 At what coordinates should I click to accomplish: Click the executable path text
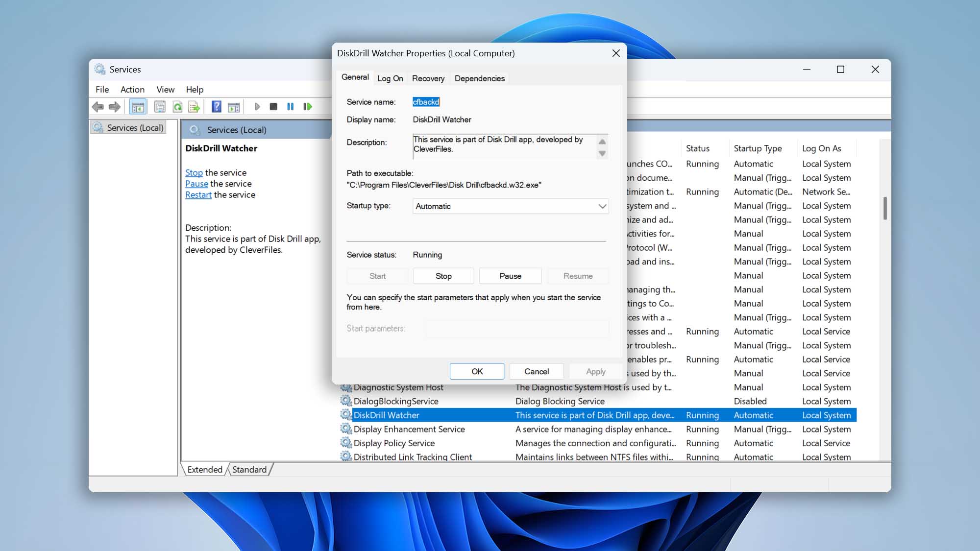pyautogui.click(x=444, y=185)
